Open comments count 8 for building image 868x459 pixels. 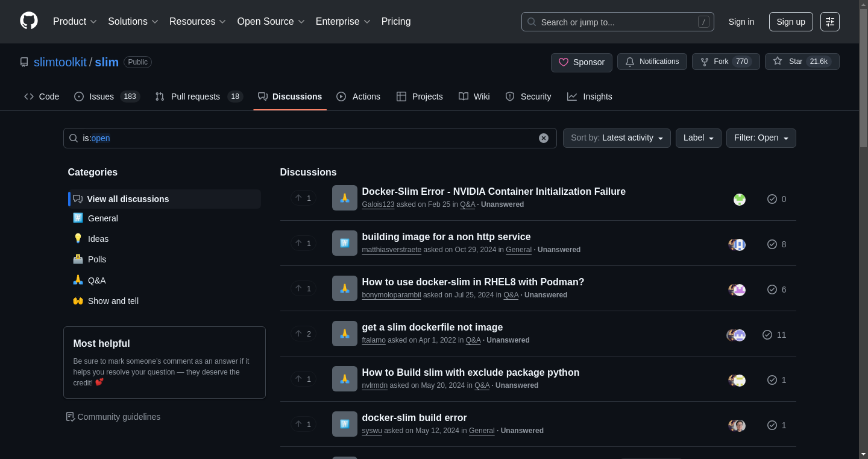(x=776, y=244)
